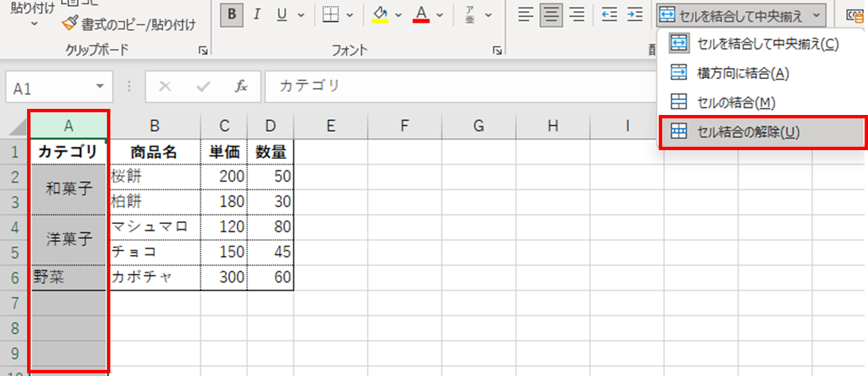The height and width of the screenshot is (376, 868).
Task: Click the insert function fx icon
Action: click(x=241, y=87)
